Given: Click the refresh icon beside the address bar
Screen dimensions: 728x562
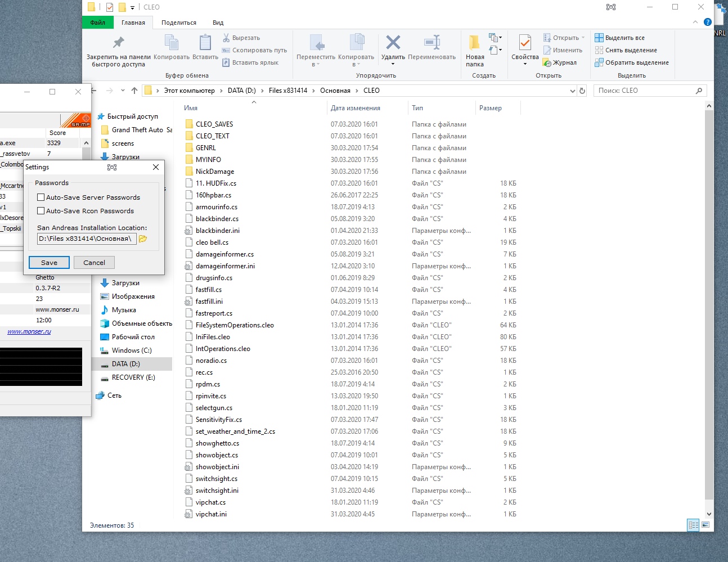Looking at the screenshot, I should point(582,91).
